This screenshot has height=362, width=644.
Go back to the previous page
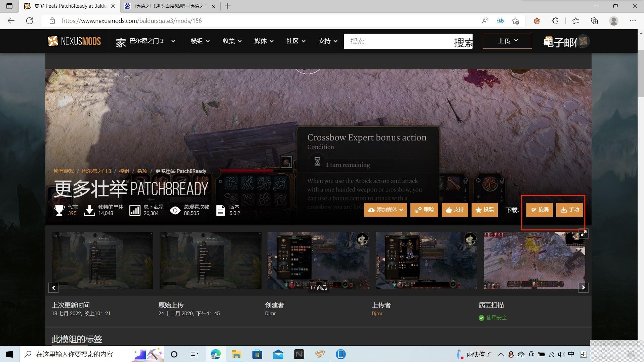(11, 21)
